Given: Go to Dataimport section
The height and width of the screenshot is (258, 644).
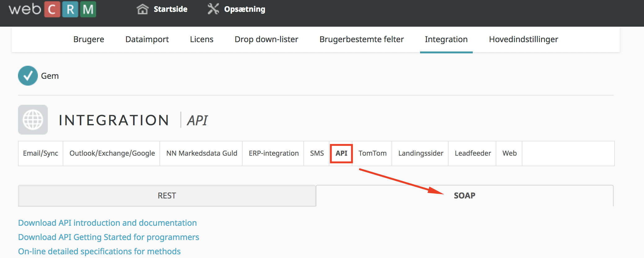Looking at the screenshot, I should click(147, 39).
